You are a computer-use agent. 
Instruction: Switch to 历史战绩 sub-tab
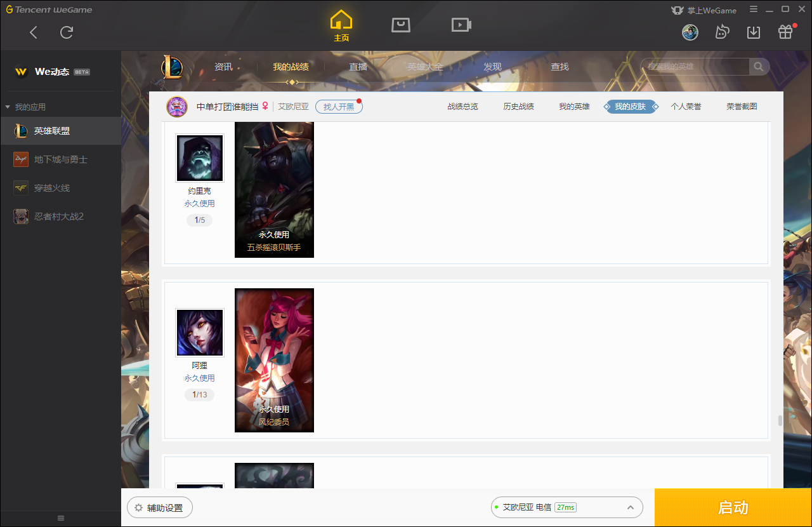click(518, 107)
